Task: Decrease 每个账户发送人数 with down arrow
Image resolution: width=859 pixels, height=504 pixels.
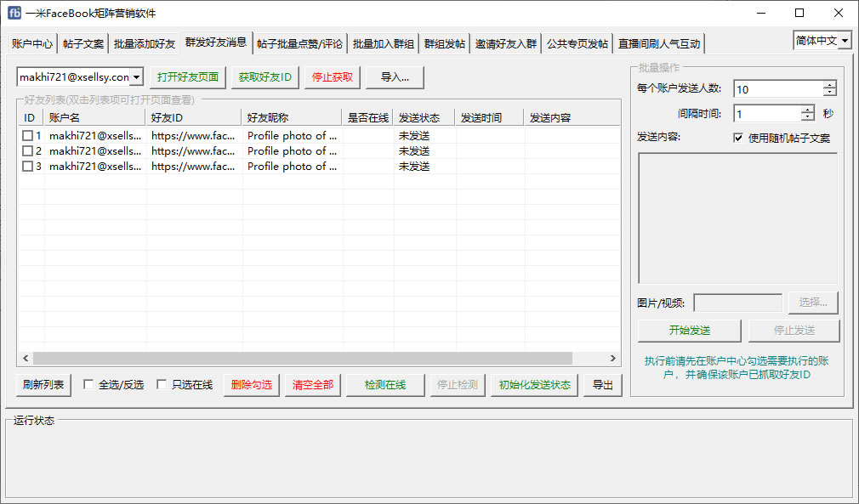Action: tap(830, 93)
